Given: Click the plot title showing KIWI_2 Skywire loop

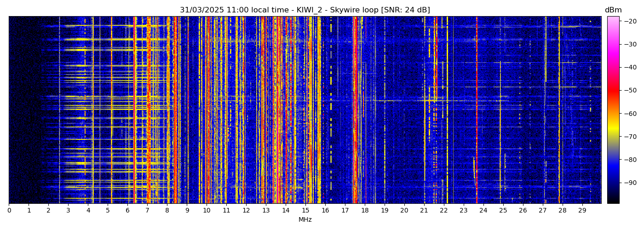Looking at the screenshot, I should [305, 10].
